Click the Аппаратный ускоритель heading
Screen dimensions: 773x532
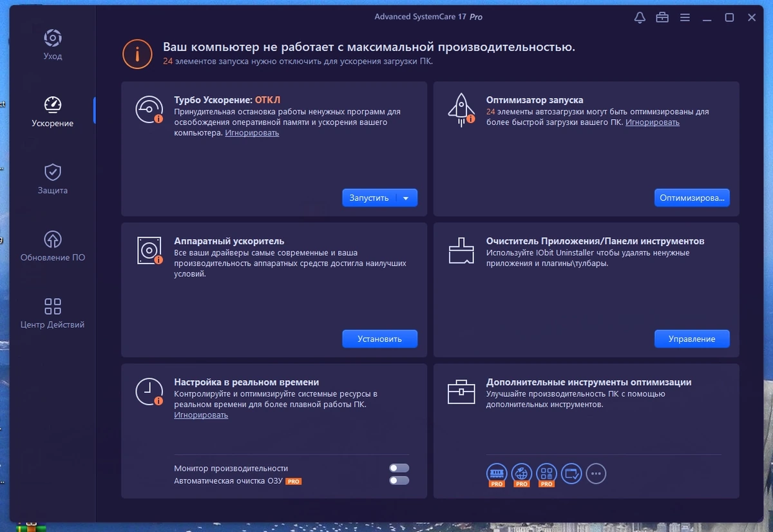click(229, 242)
